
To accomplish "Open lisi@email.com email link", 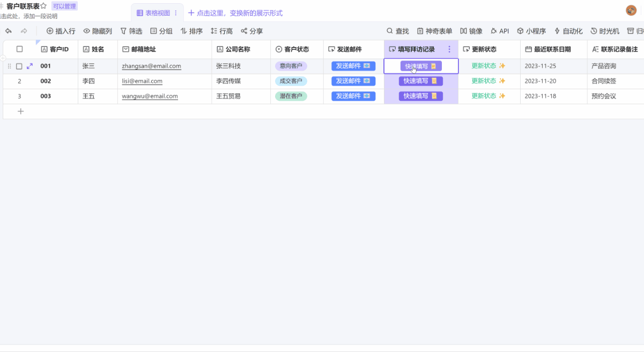I will click(x=142, y=81).
